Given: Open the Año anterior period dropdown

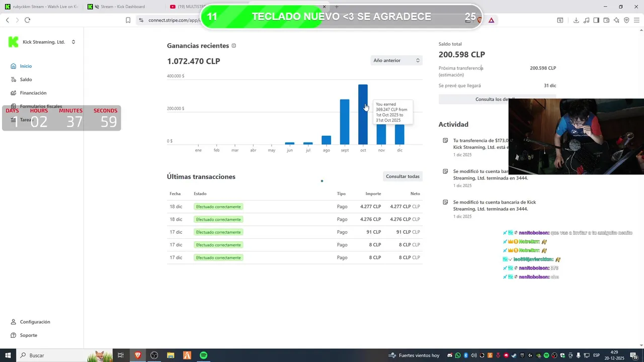Looking at the screenshot, I should coord(396,60).
